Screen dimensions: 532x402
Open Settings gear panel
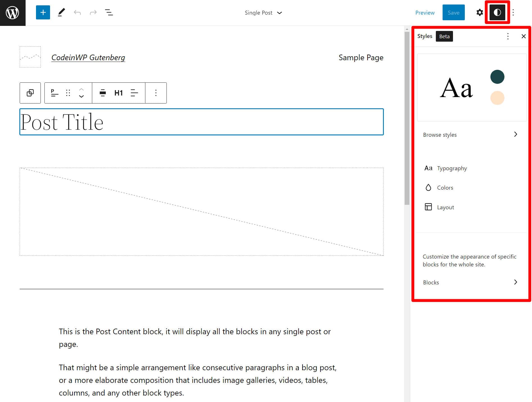480,12
